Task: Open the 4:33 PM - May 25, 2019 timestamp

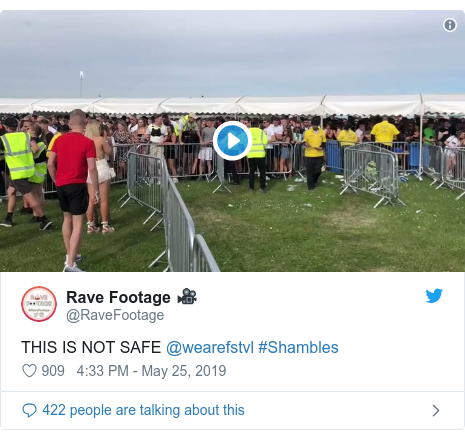Action: click(x=151, y=371)
